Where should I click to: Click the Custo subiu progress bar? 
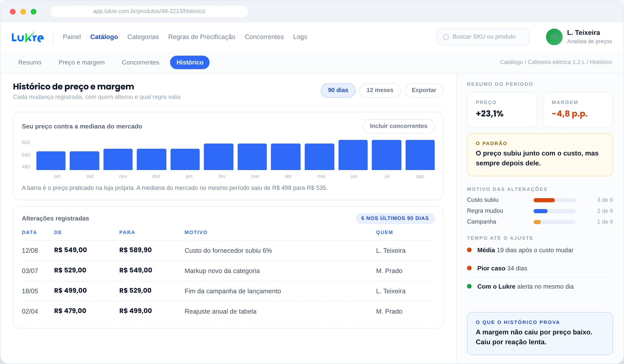[554, 200]
